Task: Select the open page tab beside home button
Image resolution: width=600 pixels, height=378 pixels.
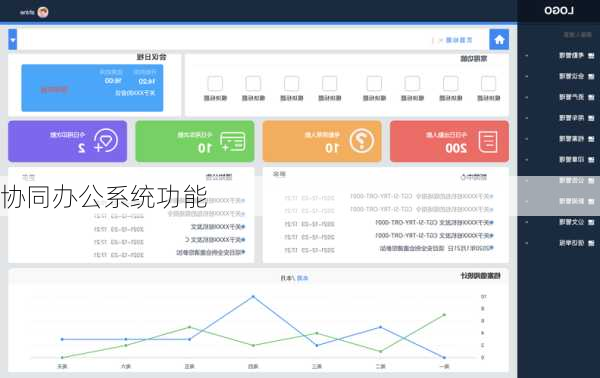Action: [x=459, y=40]
